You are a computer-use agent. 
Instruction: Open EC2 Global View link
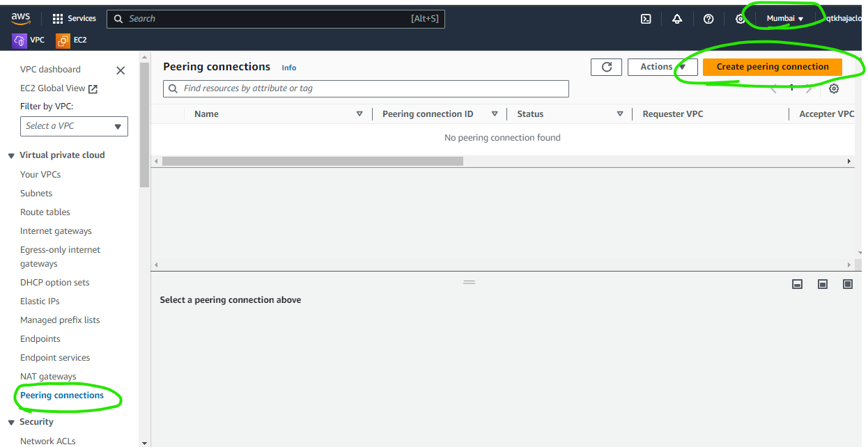[x=59, y=88]
